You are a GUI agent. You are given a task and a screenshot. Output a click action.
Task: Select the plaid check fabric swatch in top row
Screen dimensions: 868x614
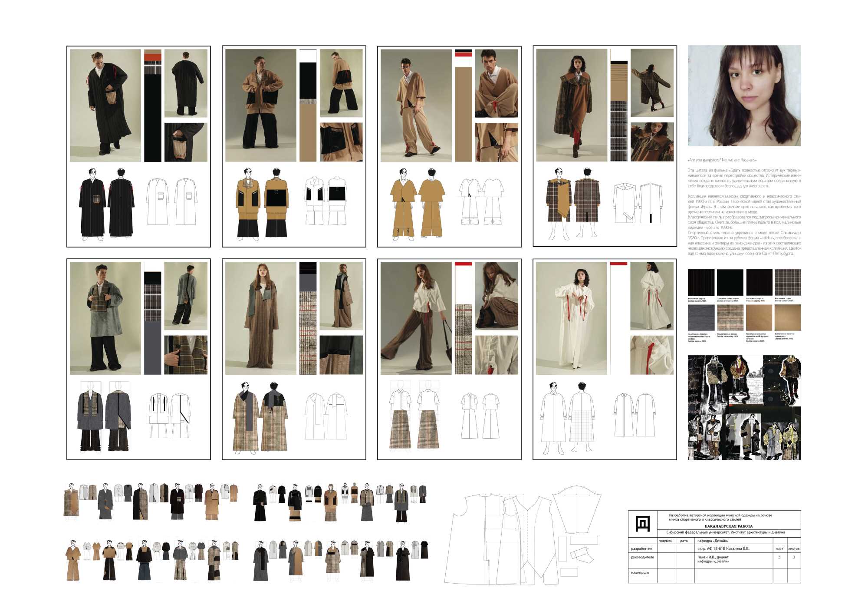click(788, 282)
